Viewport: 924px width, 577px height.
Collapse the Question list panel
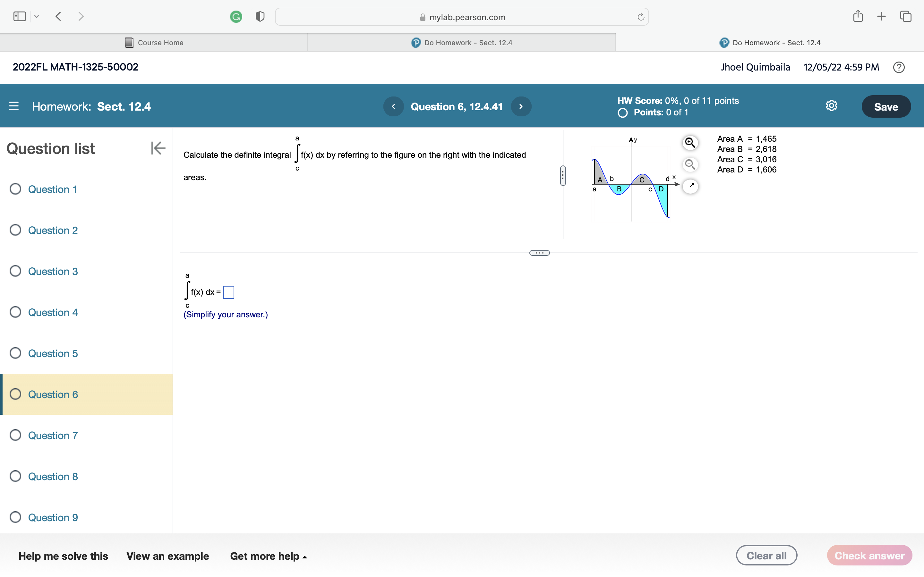(x=158, y=148)
